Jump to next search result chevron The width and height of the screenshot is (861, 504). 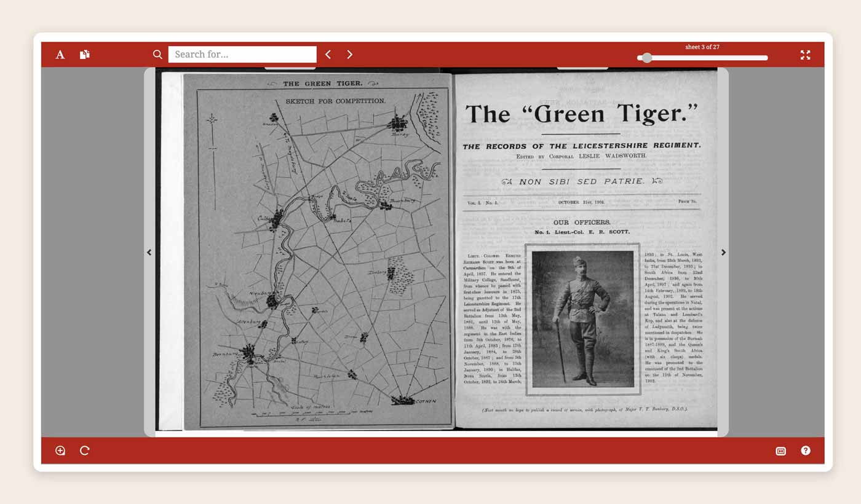coord(349,55)
